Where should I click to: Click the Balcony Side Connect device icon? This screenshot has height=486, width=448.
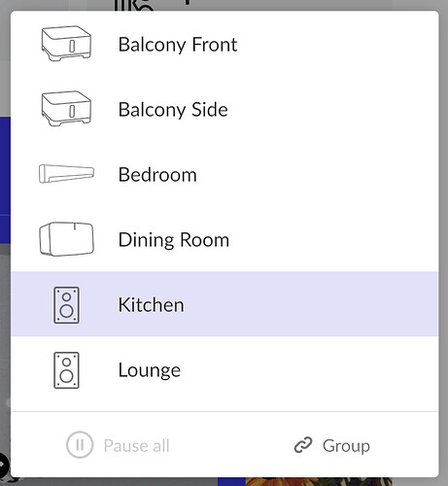coord(66,109)
